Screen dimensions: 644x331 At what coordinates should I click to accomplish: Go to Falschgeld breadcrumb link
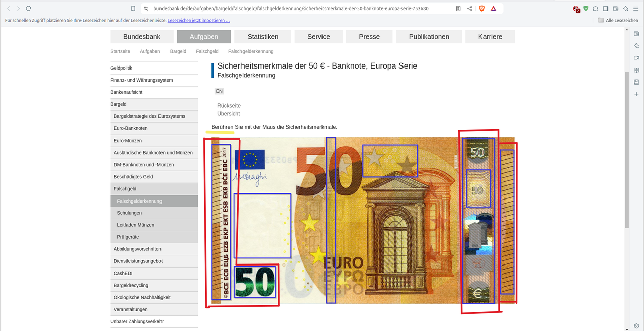[207, 51]
